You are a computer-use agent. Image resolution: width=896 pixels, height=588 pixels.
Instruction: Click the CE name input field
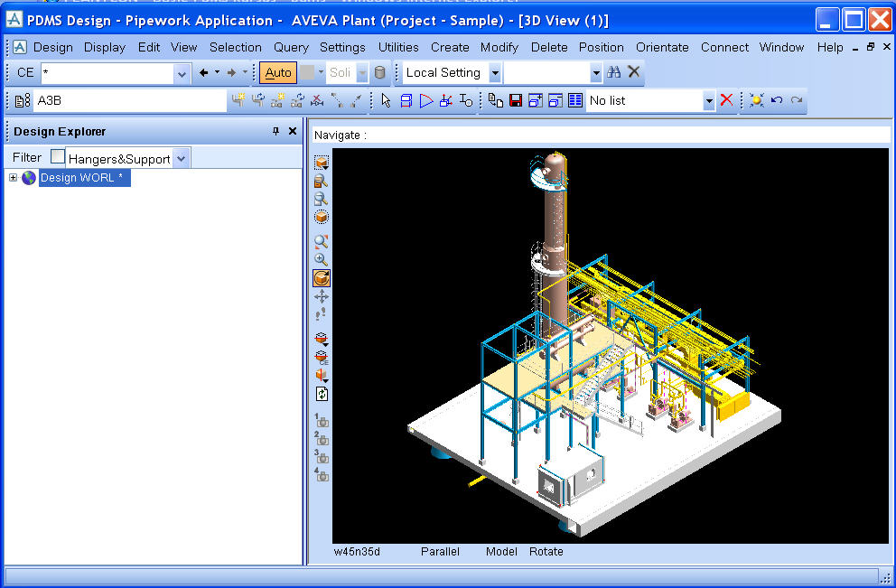pyautogui.click(x=108, y=73)
